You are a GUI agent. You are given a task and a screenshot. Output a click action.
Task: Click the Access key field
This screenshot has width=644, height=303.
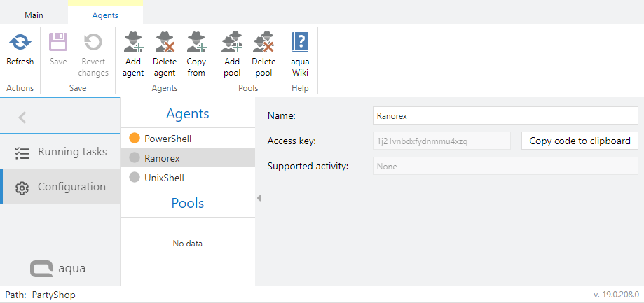[441, 141]
